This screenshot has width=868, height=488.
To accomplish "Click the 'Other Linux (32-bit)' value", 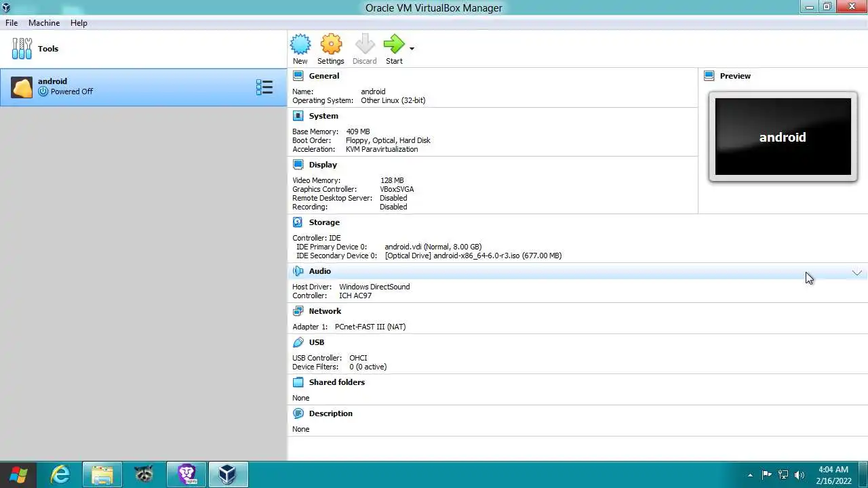I will [393, 100].
